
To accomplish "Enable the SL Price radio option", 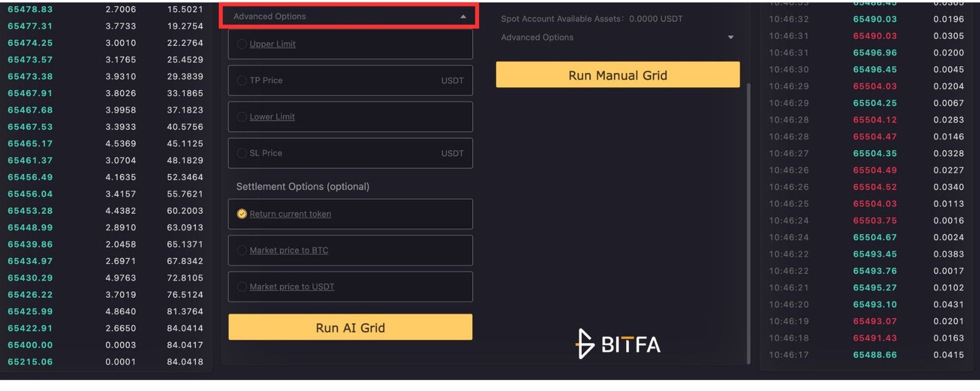I will pyautogui.click(x=242, y=153).
